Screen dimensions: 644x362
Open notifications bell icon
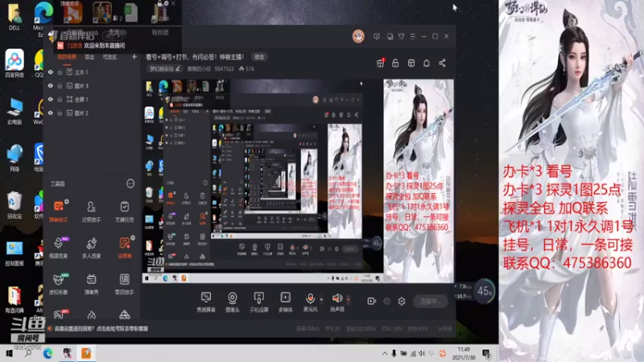[427, 63]
